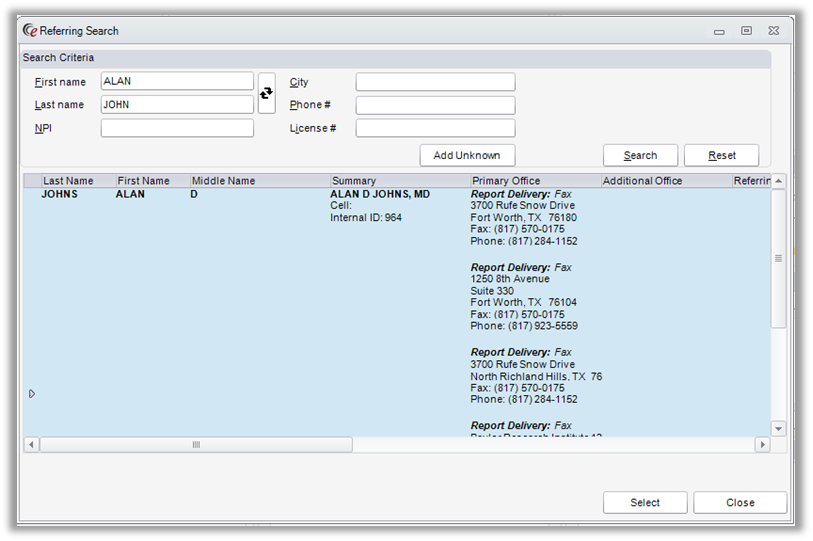Run the Search button

click(640, 155)
